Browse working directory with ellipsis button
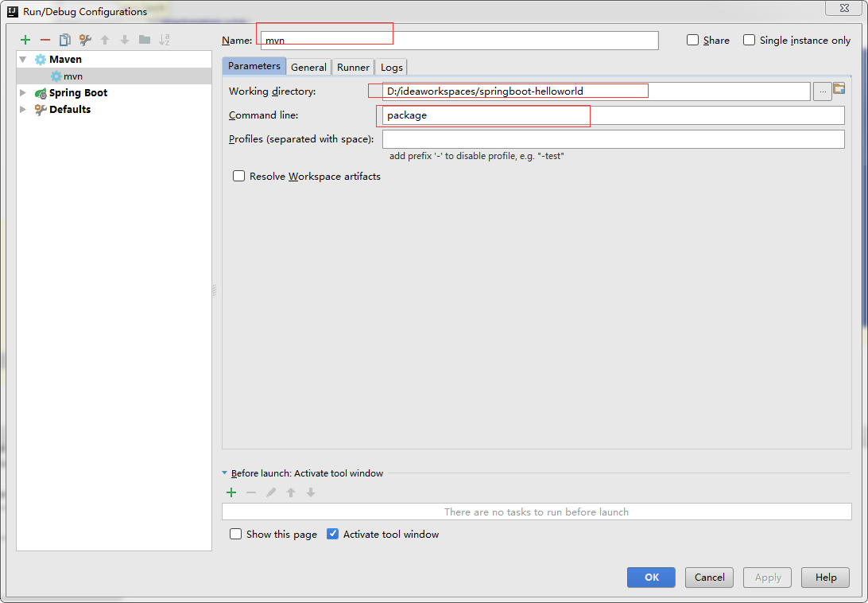 [823, 91]
